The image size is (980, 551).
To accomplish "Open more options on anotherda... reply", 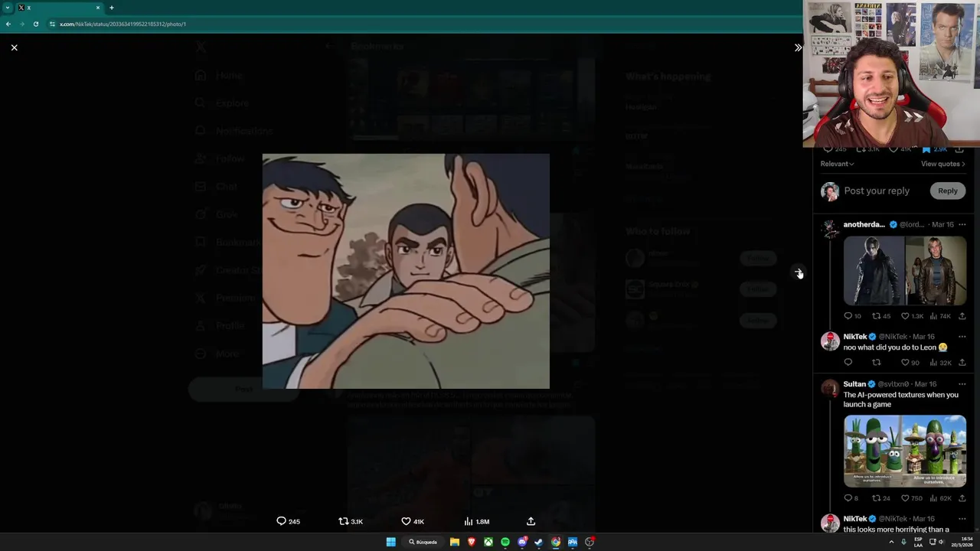I will [962, 224].
